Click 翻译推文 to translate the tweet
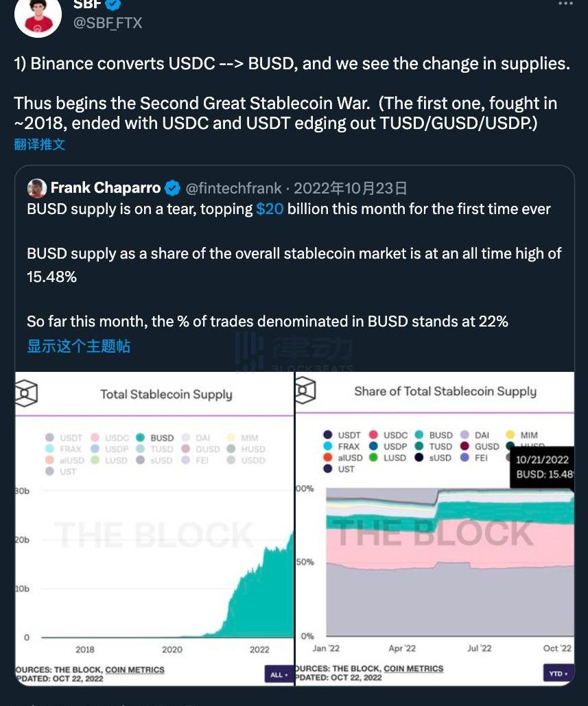 pyautogui.click(x=40, y=144)
